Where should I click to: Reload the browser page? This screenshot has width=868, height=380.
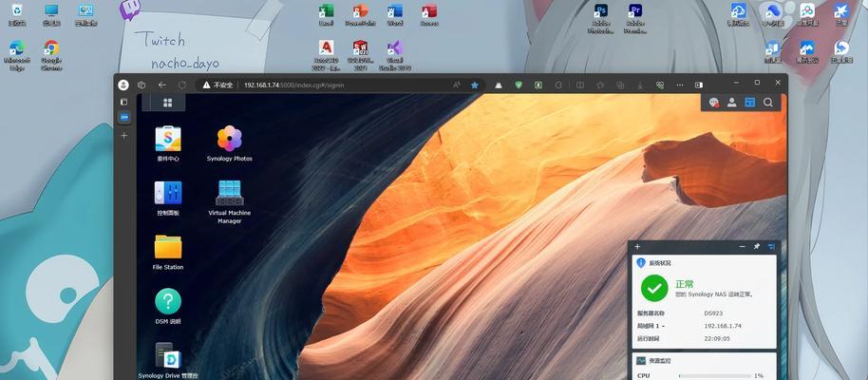click(181, 85)
